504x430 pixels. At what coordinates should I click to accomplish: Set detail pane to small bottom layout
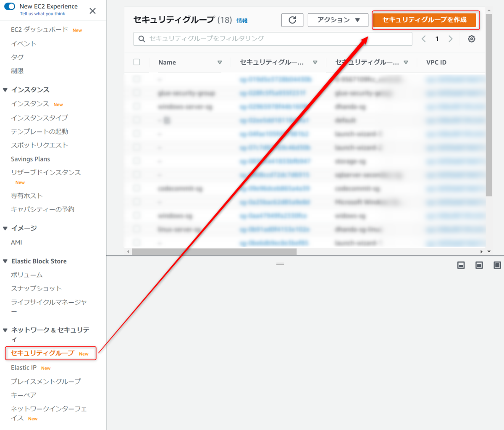(461, 265)
